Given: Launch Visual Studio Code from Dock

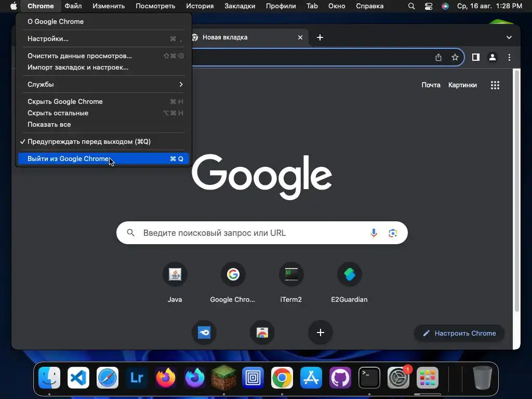Looking at the screenshot, I should [78, 378].
